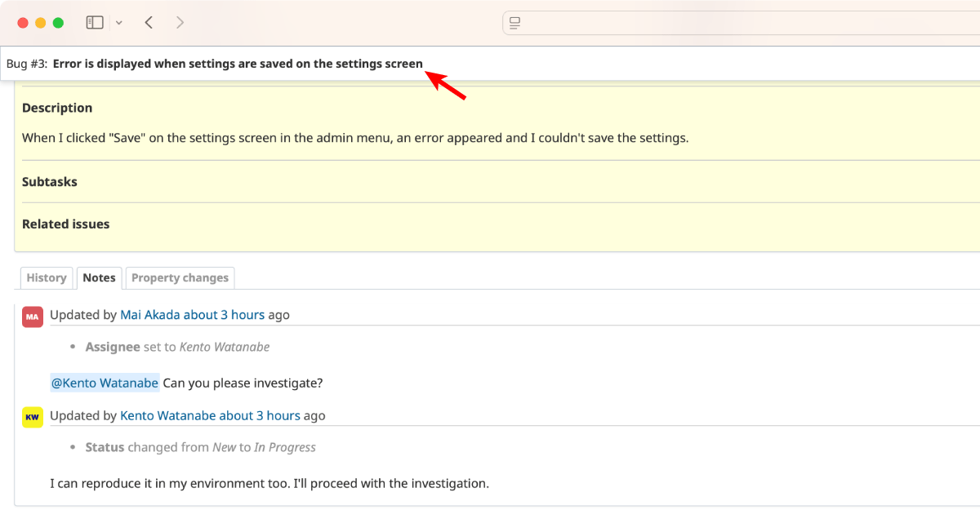The height and width of the screenshot is (514, 980).
Task: Minimize the window with the yellow button
Action: click(40, 23)
